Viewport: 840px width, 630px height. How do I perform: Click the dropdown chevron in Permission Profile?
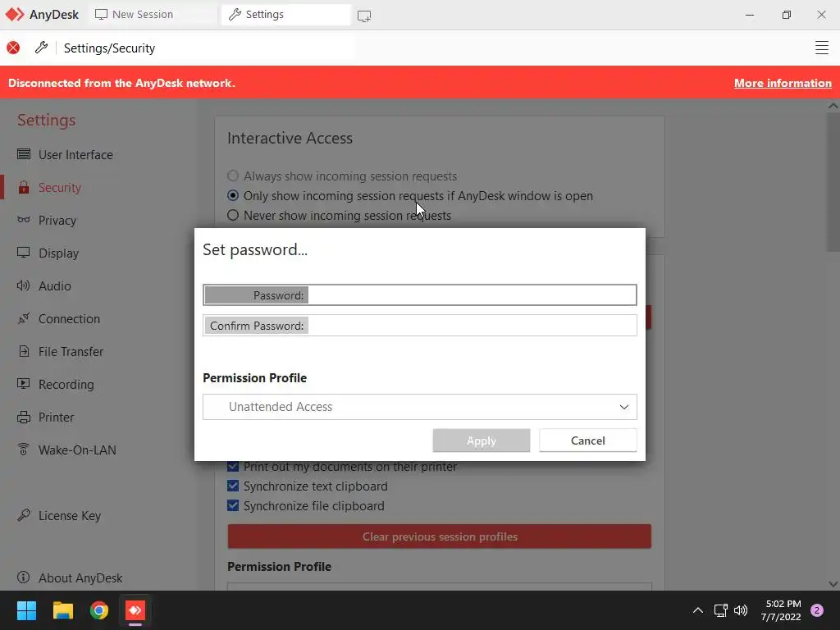coord(624,407)
